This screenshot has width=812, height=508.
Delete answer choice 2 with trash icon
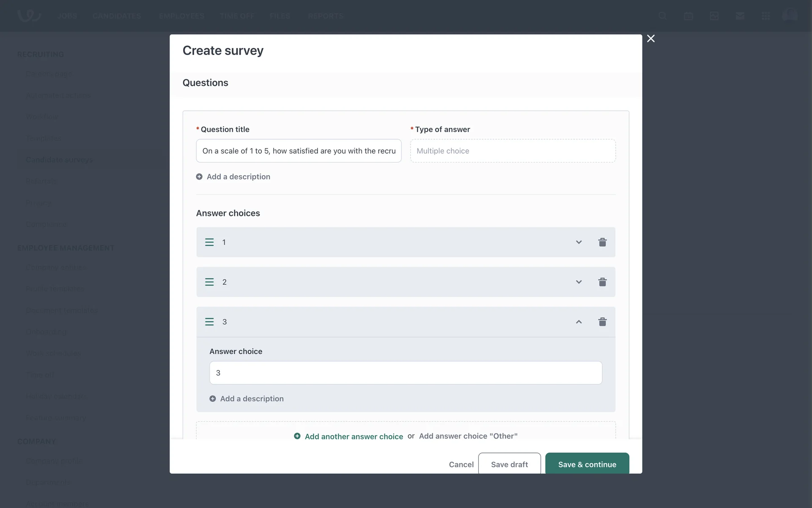602,282
